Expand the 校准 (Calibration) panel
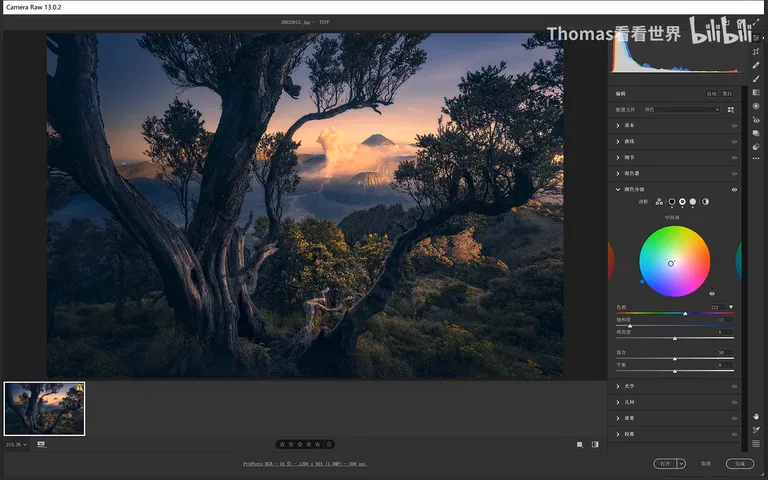 (x=618, y=434)
